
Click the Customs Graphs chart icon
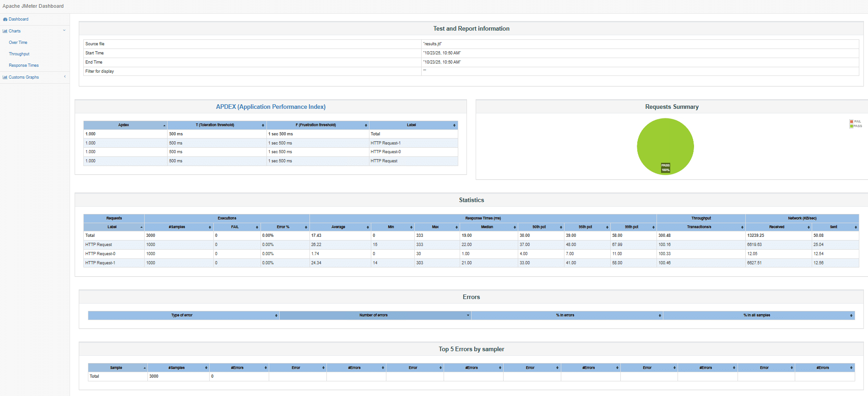[5, 77]
